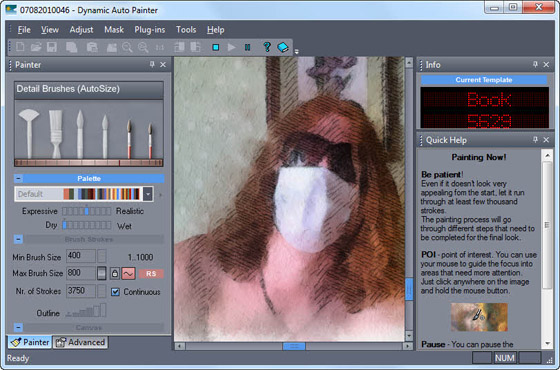Close the Painter panel
The width and height of the screenshot is (560, 370).
pos(163,65)
